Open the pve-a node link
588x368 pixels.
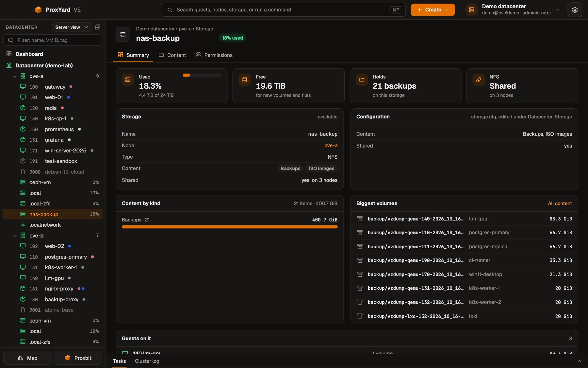pos(331,146)
